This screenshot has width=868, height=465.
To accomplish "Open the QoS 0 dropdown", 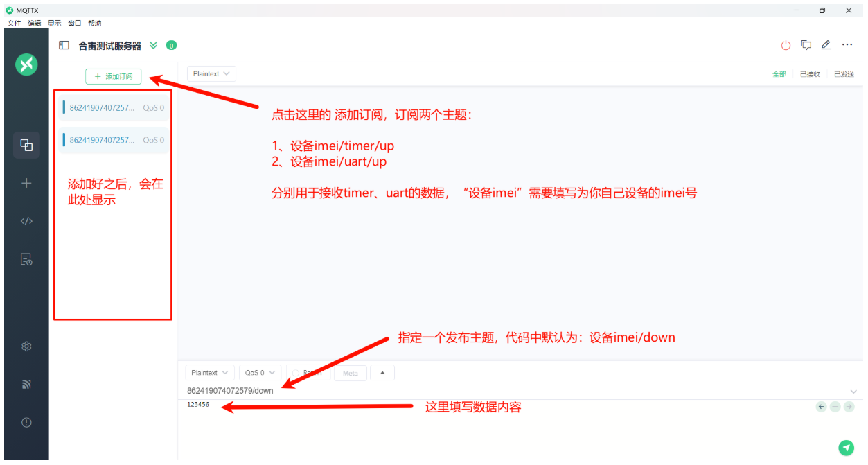I will click(260, 373).
